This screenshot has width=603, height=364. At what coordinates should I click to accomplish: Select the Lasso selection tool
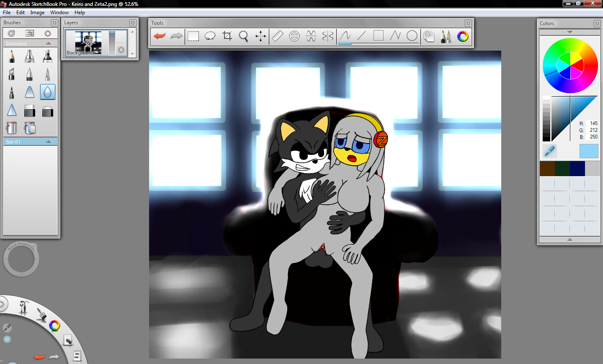click(210, 36)
